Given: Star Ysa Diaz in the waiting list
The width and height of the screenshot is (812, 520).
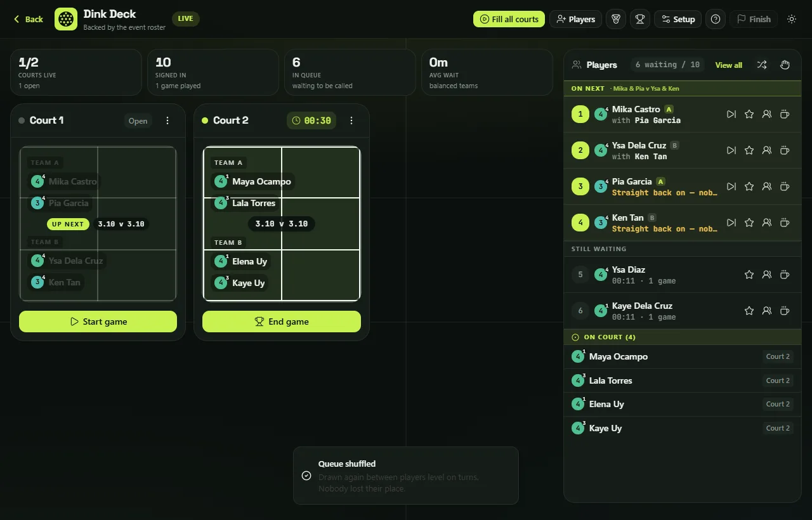Looking at the screenshot, I should [749, 275].
